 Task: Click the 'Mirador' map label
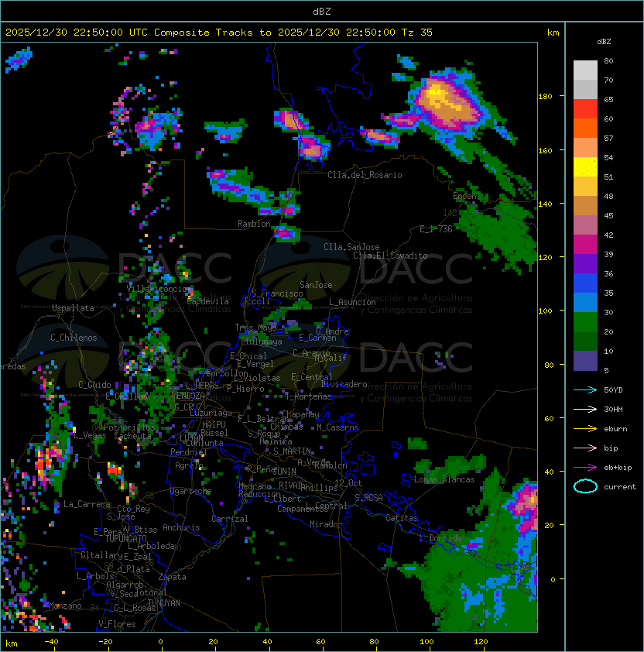327,524
